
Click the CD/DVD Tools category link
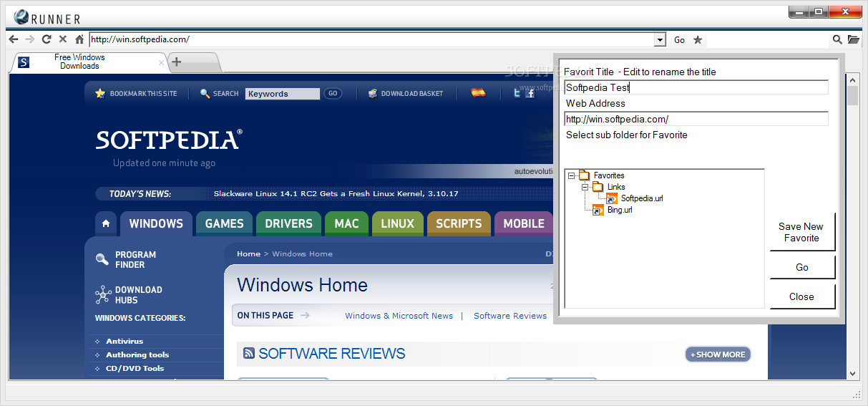[135, 369]
